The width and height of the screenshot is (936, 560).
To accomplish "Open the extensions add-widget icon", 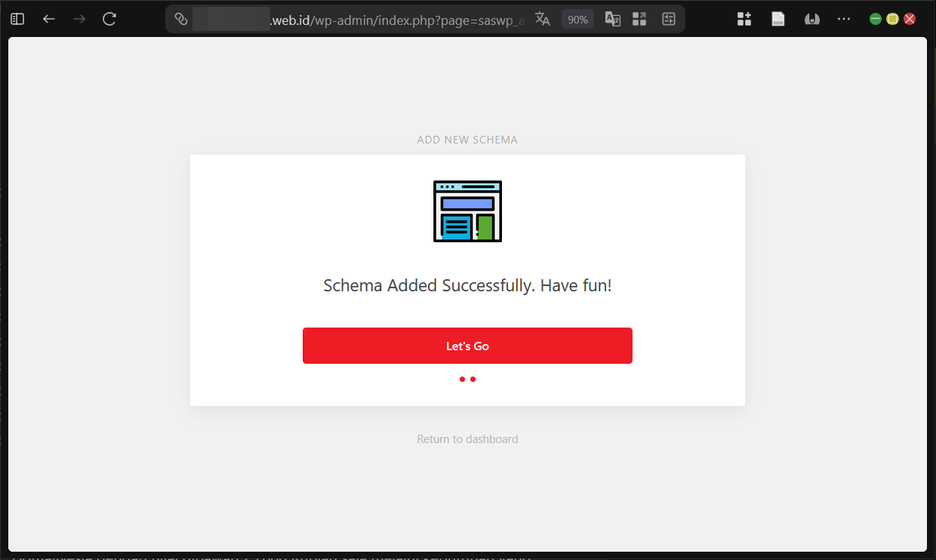I will tap(744, 19).
